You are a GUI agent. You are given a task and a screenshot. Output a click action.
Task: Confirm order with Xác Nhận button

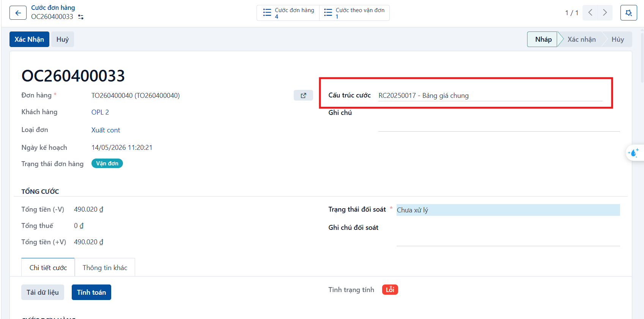tap(29, 39)
